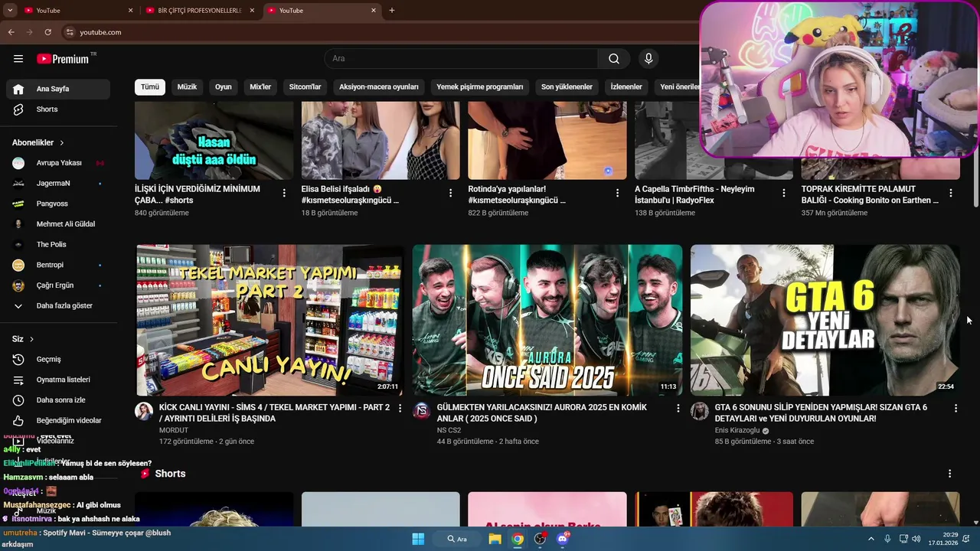Open Aurora Once Said 2025 thumbnail
Viewport: 980px width, 551px height.
pyautogui.click(x=547, y=320)
